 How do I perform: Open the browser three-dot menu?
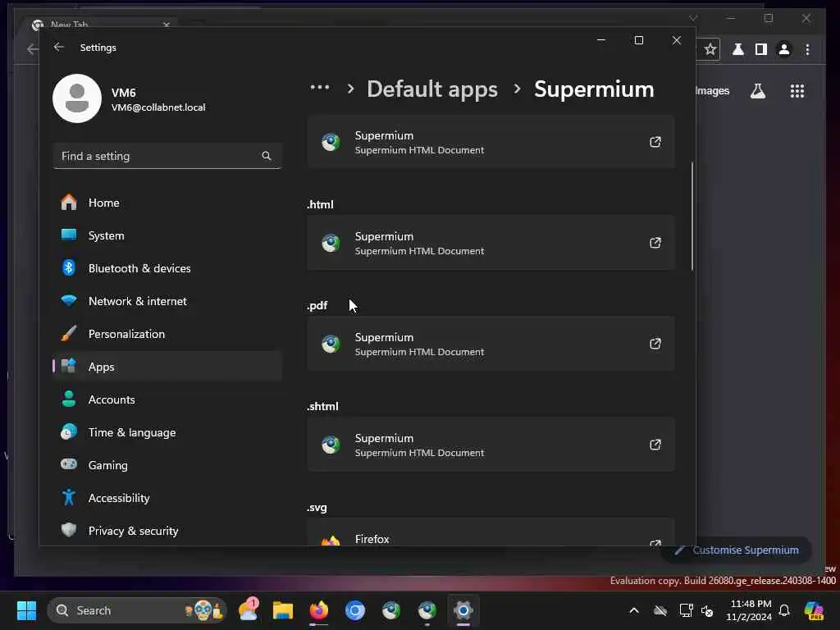point(807,50)
